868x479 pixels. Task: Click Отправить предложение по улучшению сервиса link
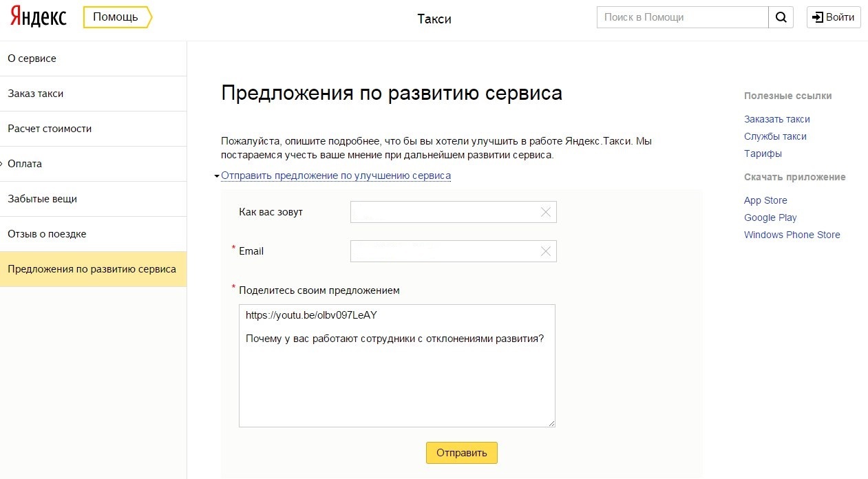coord(336,175)
